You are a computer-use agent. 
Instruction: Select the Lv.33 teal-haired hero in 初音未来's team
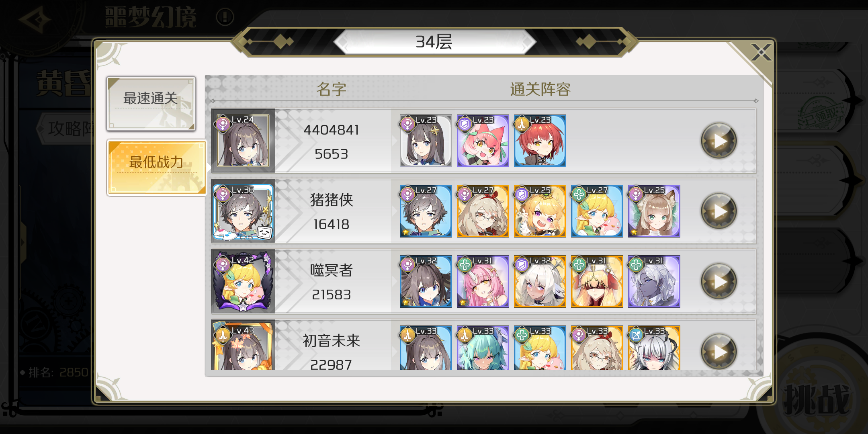(x=483, y=348)
